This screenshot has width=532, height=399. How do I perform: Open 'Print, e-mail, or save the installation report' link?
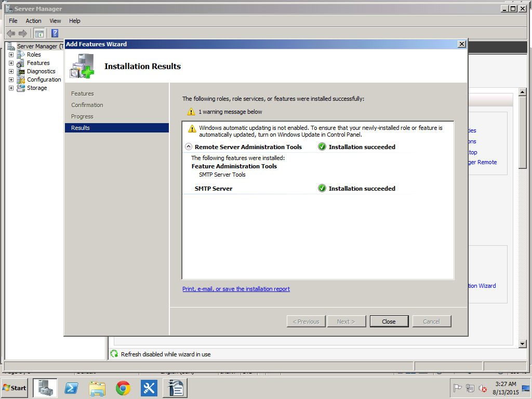pyautogui.click(x=236, y=289)
